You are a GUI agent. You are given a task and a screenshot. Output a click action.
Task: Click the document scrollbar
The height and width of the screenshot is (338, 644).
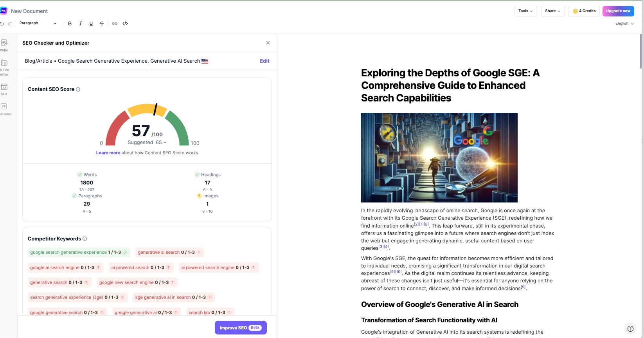tap(641, 52)
